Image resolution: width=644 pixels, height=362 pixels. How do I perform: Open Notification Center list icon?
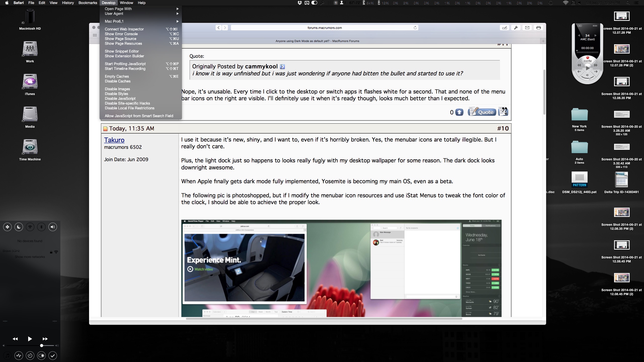(636, 3)
